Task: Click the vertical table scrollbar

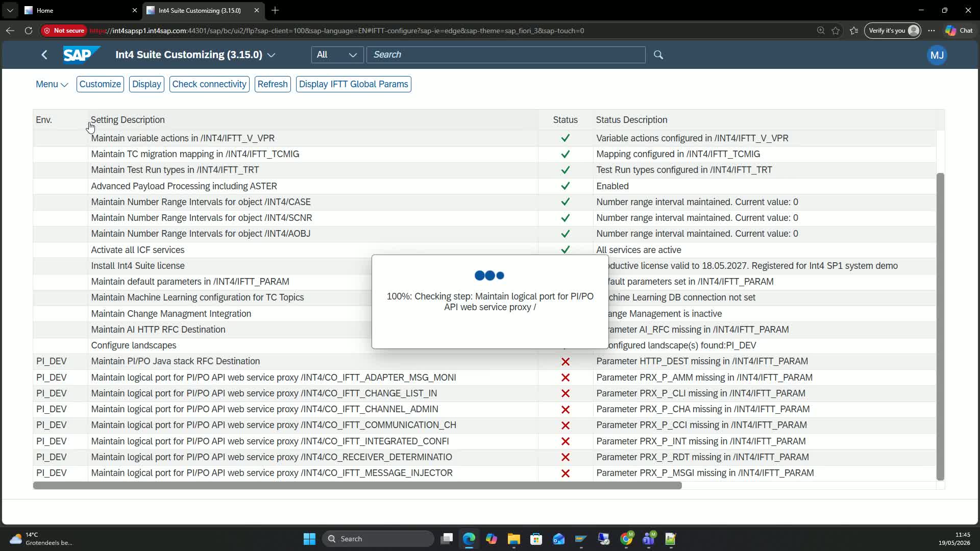Action: (940, 327)
